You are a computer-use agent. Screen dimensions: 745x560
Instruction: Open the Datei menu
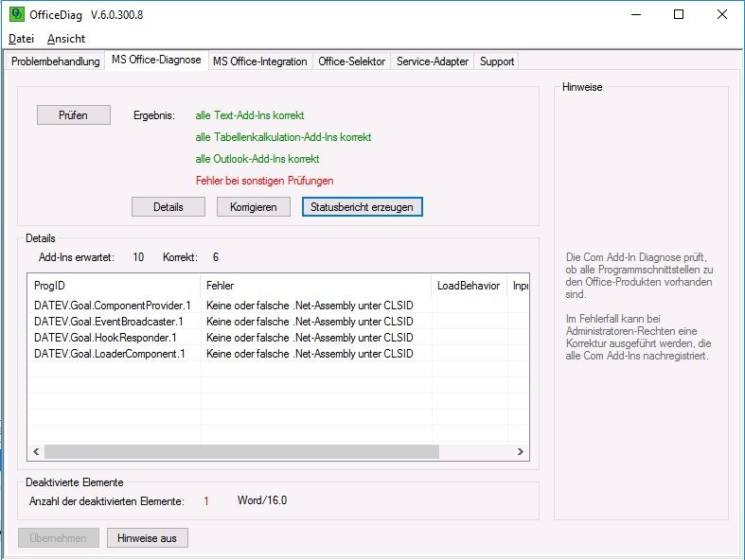(x=21, y=39)
